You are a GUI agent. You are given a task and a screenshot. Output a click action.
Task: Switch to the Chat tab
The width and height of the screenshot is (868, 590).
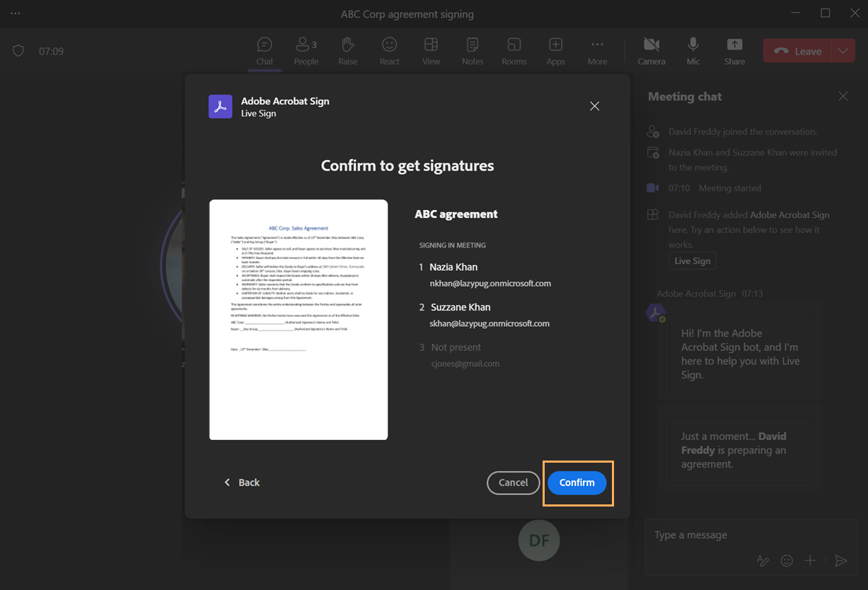click(x=265, y=50)
